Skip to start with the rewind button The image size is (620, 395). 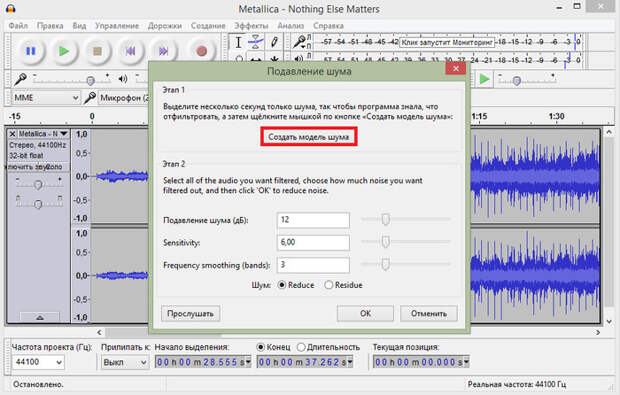click(x=130, y=51)
